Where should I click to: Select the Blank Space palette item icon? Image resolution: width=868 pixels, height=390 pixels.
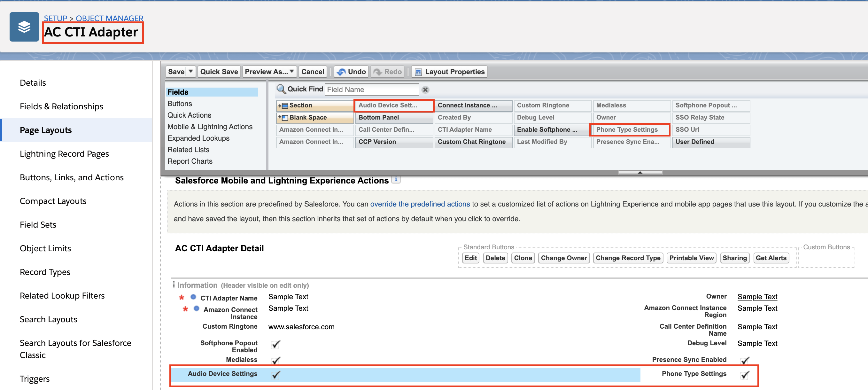pyautogui.click(x=283, y=118)
